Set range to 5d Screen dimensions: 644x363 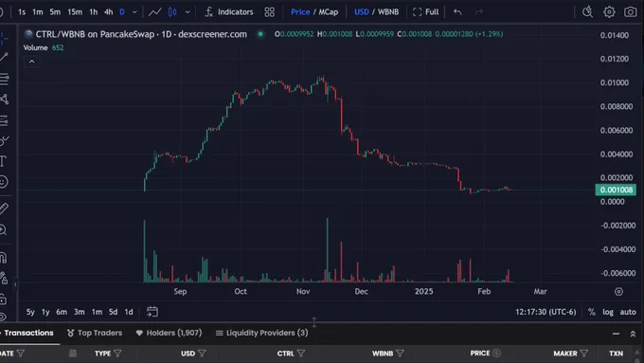pos(114,312)
